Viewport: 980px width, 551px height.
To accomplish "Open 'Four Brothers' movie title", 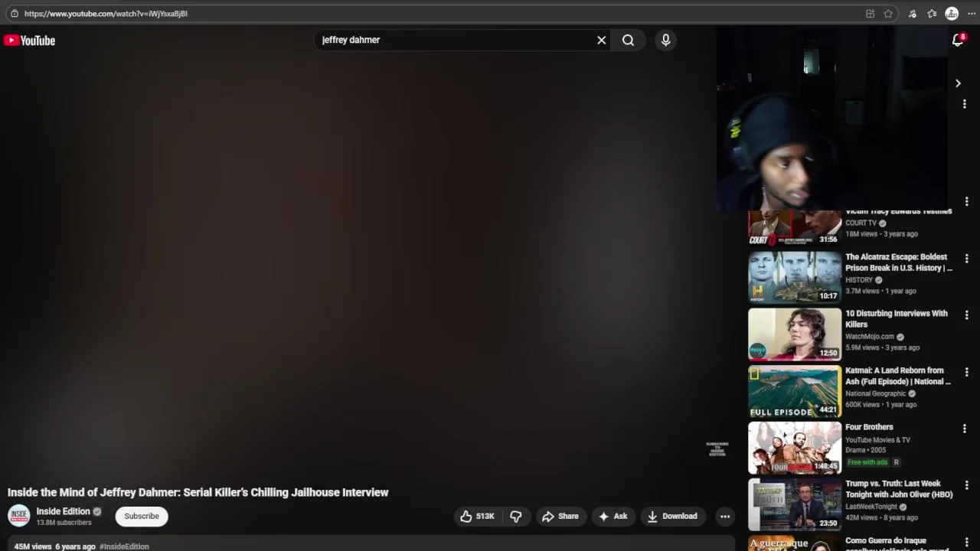I will click(869, 427).
